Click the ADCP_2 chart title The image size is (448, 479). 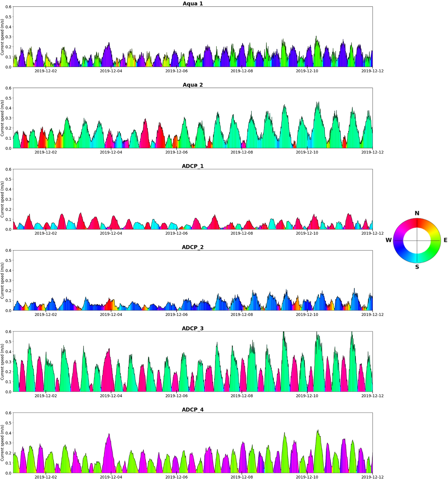(193, 247)
